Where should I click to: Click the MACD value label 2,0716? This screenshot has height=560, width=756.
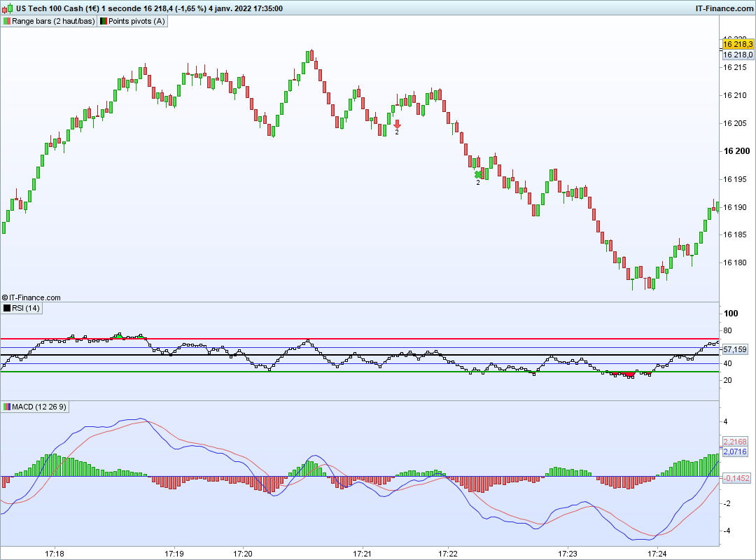point(735,452)
